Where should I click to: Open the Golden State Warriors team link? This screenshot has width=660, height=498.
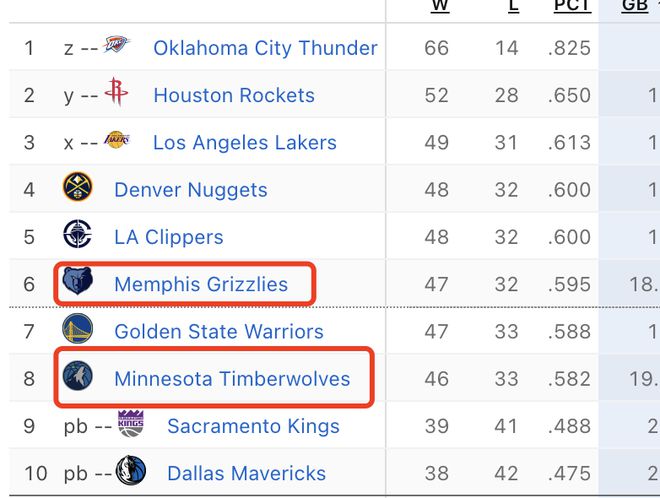(219, 331)
